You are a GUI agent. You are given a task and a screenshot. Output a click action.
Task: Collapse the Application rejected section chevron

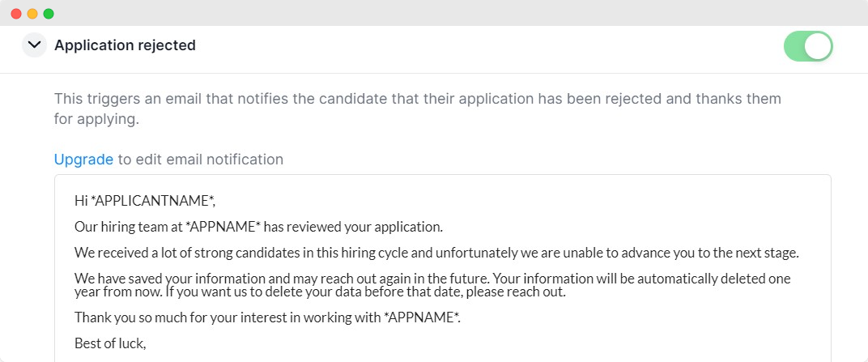click(x=34, y=45)
